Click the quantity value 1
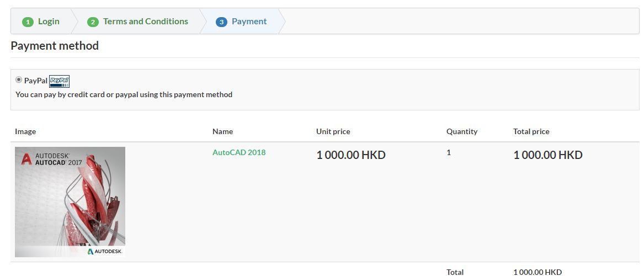The image size is (644, 276). [449, 152]
